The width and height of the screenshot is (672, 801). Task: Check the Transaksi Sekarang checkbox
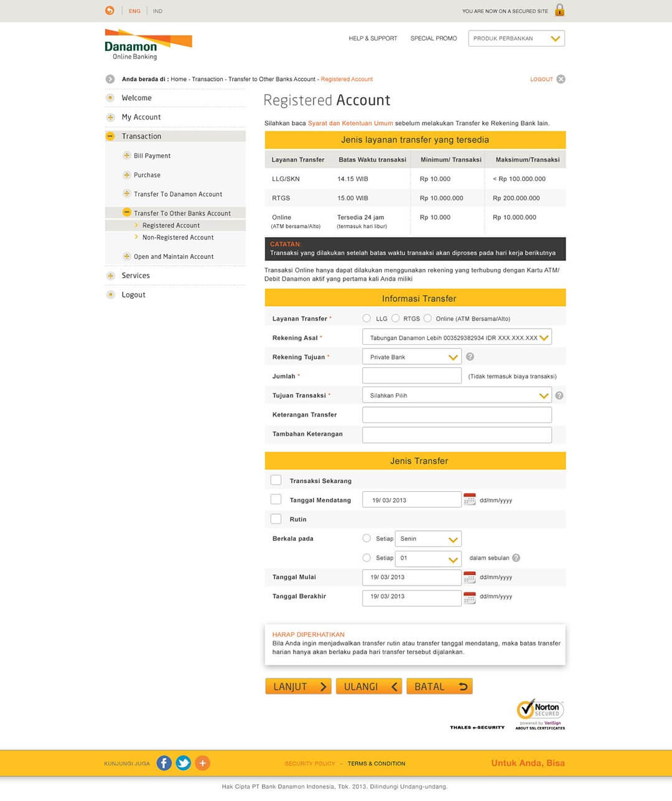[x=276, y=480]
